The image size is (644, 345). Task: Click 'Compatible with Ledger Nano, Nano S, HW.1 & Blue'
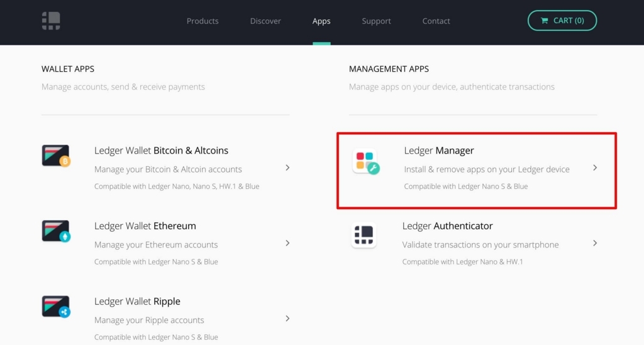[177, 186]
